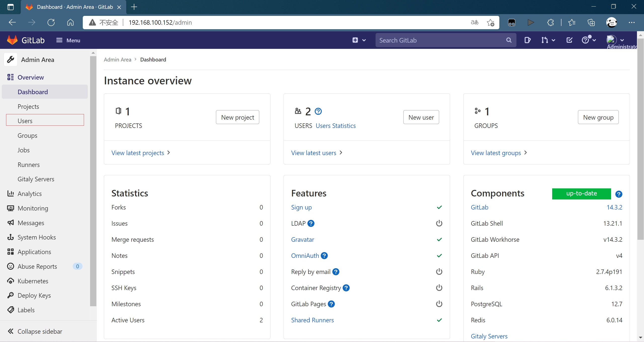Click GitLab Pages power status icon
The image size is (644, 342).
click(439, 304)
